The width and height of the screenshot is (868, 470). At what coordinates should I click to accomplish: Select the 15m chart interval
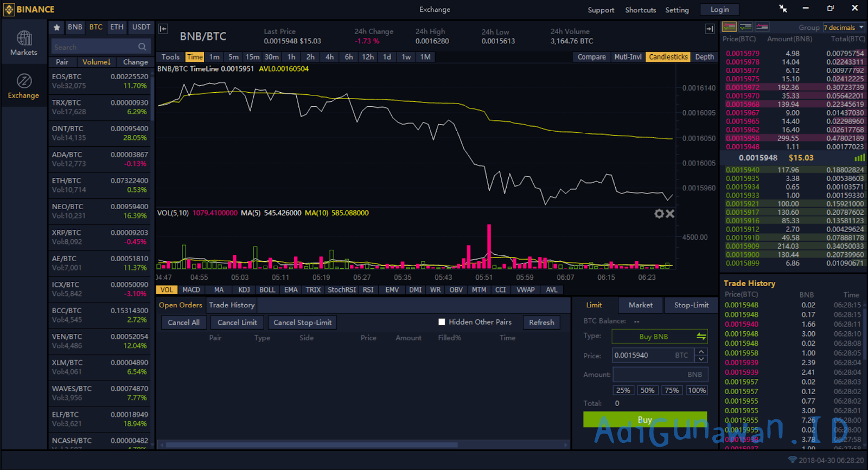(x=252, y=57)
